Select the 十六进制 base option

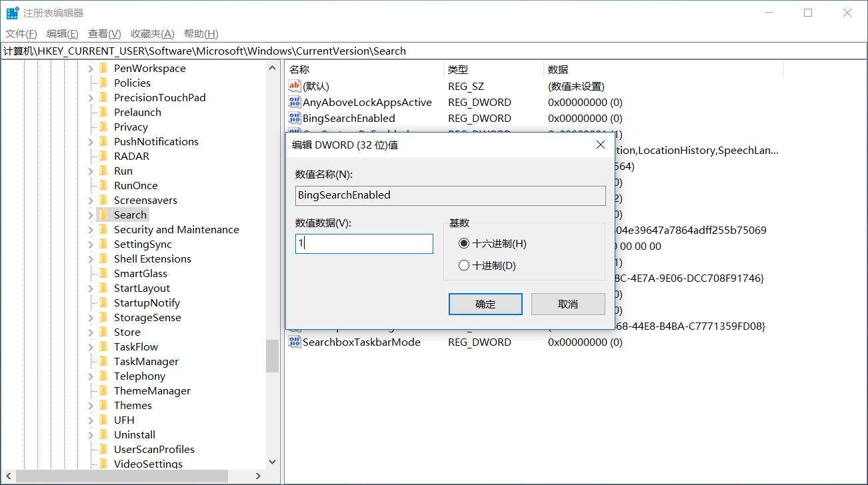pos(465,243)
